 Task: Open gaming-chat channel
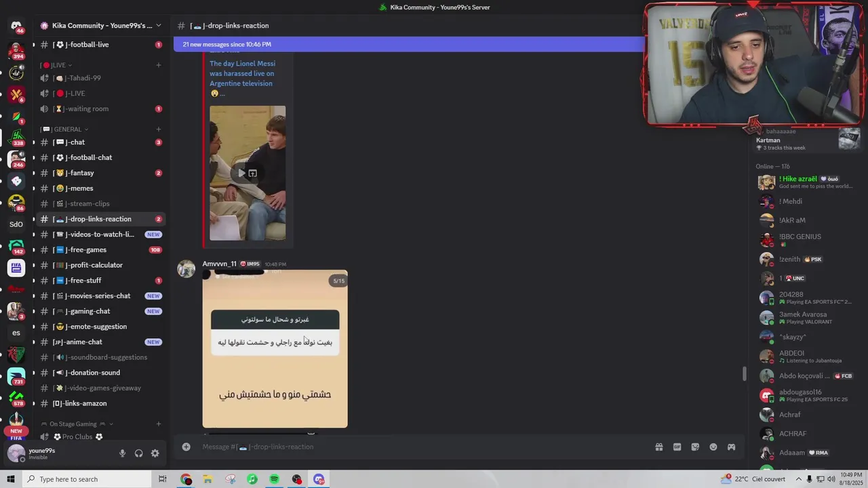(100, 311)
